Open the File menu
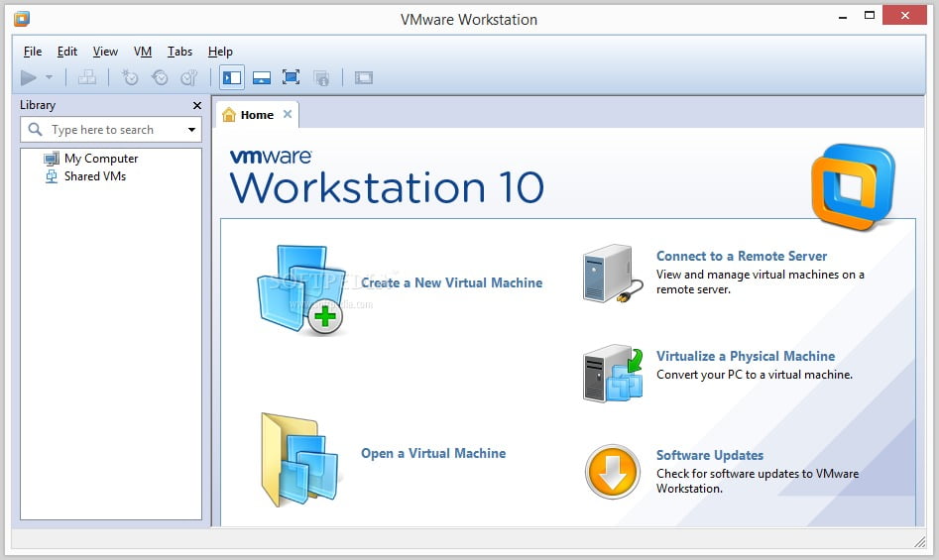The image size is (939, 560). tap(33, 52)
